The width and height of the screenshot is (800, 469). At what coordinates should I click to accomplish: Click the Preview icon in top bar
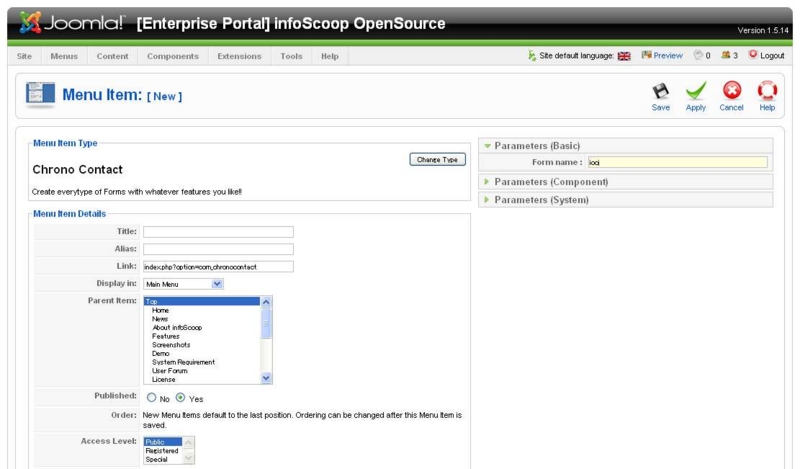click(x=646, y=55)
